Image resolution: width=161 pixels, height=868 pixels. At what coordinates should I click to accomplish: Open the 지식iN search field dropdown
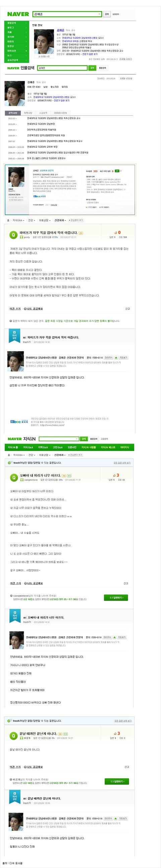[77, 439]
